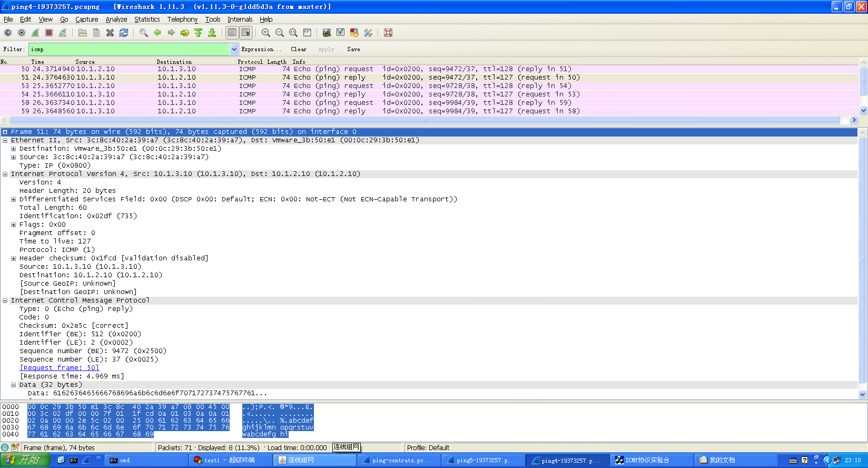Reload this capture file icon
The width and height of the screenshot is (868, 468).
(x=124, y=33)
